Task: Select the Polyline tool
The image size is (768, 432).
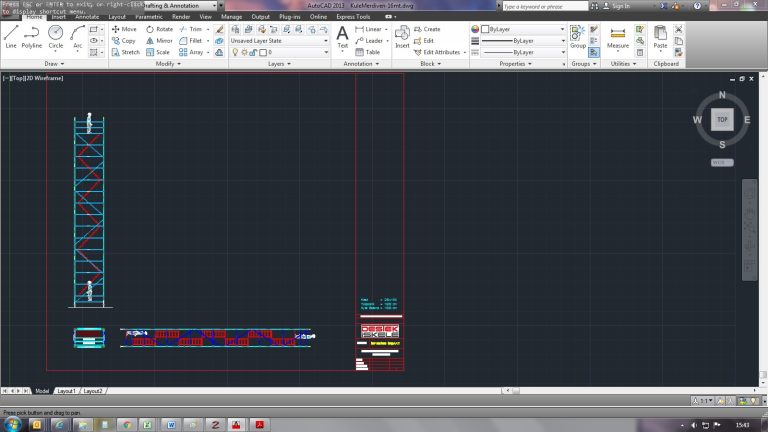Action: coord(32,36)
